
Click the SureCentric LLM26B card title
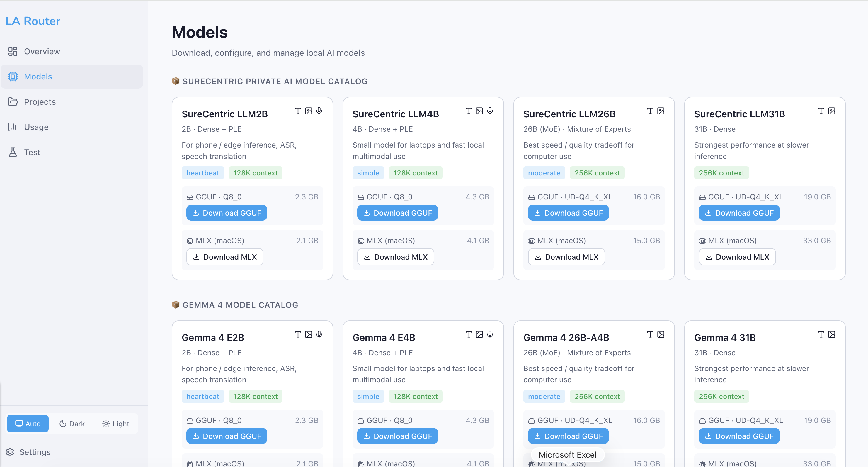(569, 114)
